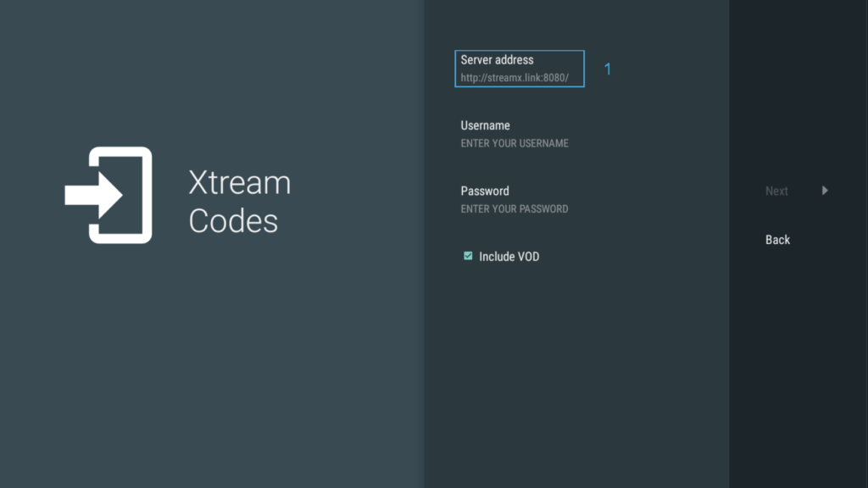Click the ENTER YOUR USERNAME field
This screenshot has height=488, width=868.
[514, 143]
